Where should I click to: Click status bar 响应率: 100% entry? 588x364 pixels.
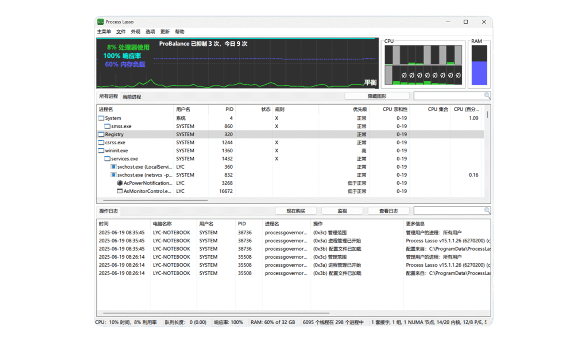228,322
